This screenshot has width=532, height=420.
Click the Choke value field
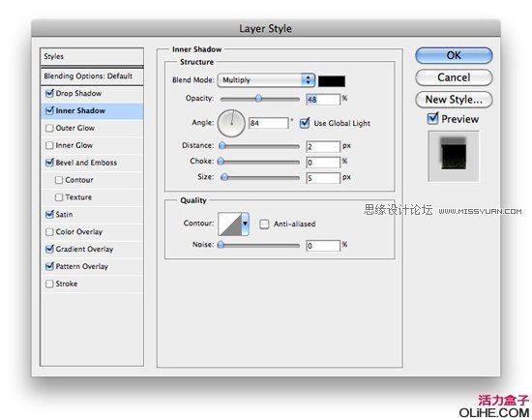pyautogui.click(x=323, y=163)
